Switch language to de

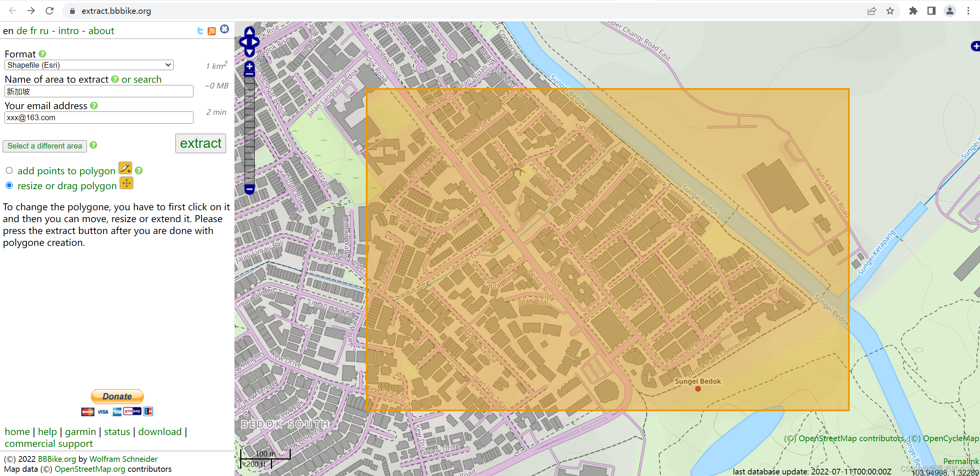click(x=22, y=31)
